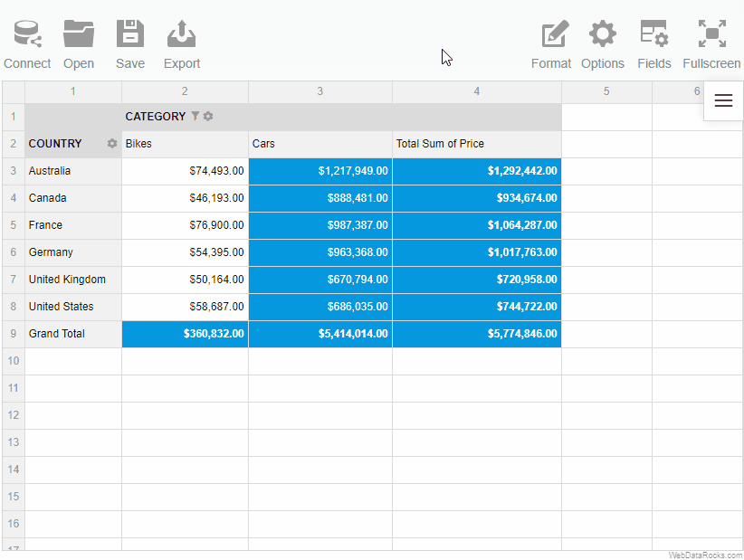Click the Germany total cell $1,017,763.00
This screenshot has height=560, width=744.
[477, 252]
